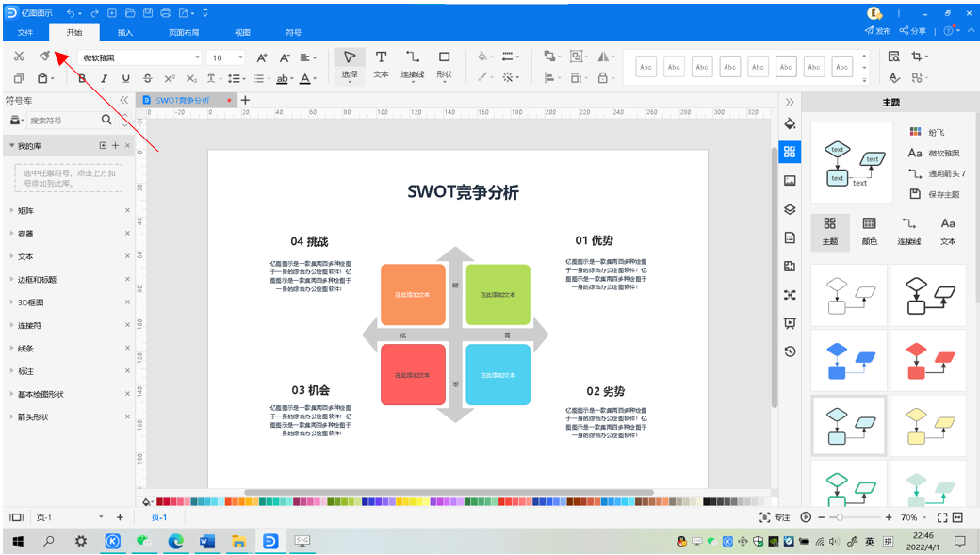Viewport: 980px width, 555px height.
Task: Switch to the 开始 ribbon tab
Action: [74, 32]
